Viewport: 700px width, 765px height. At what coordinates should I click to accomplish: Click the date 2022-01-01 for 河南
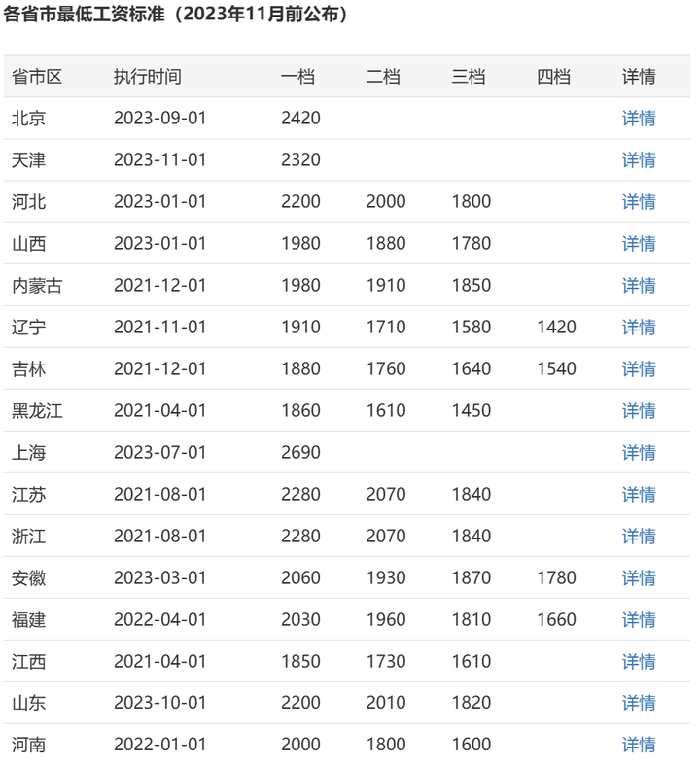[160, 745]
